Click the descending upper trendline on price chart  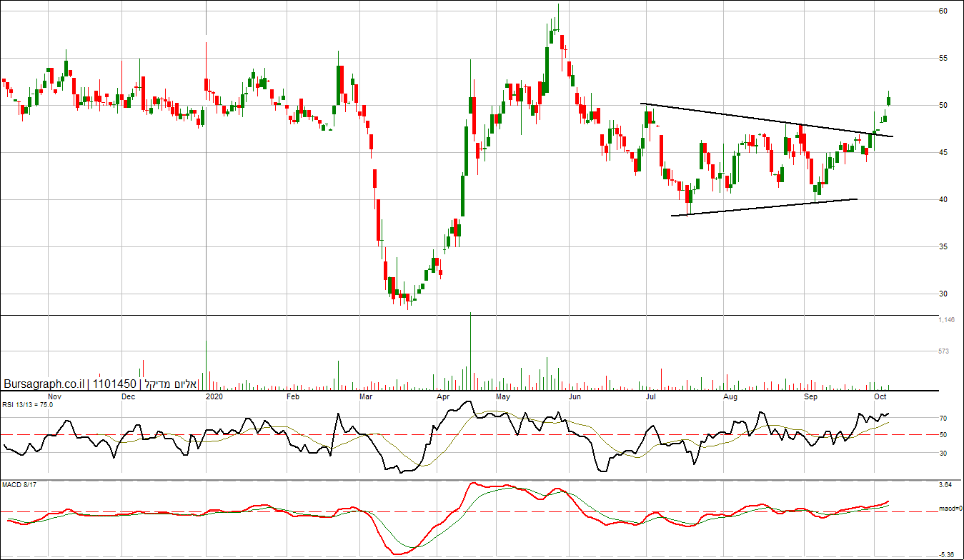767,120
